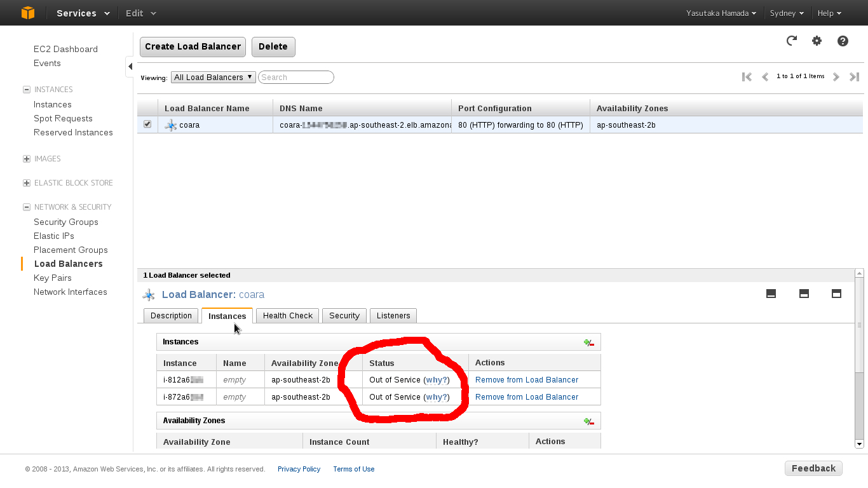Open Reserved Instances in sidebar

click(x=73, y=132)
